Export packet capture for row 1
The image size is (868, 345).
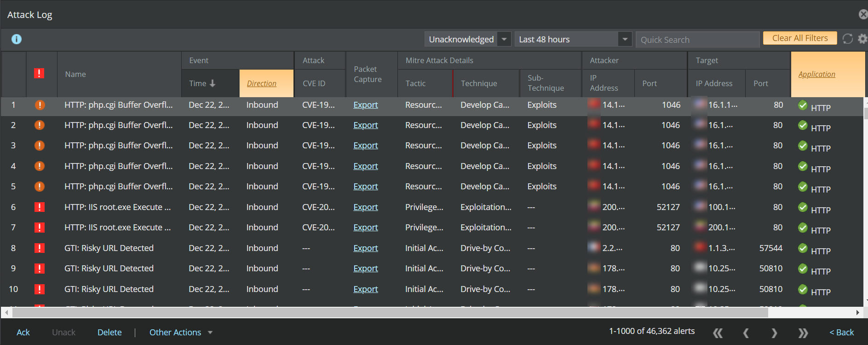point(366,105)
